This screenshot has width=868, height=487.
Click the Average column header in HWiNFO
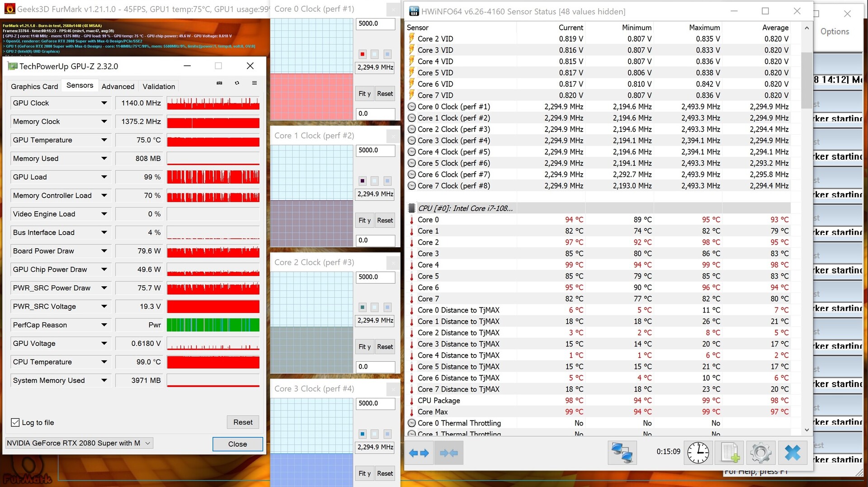[775, 28]
